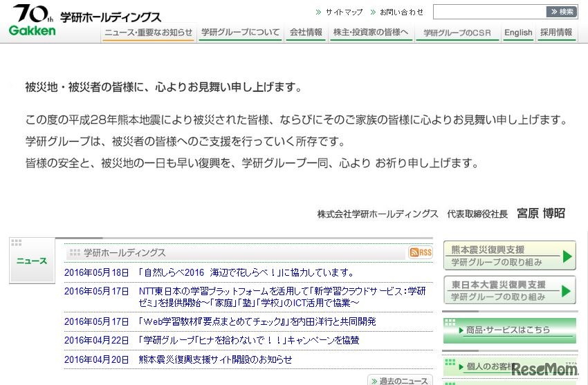Open news Web学習教材 要点まとめてチェック
Screen dimensions: 588x385
coord(257,321)
